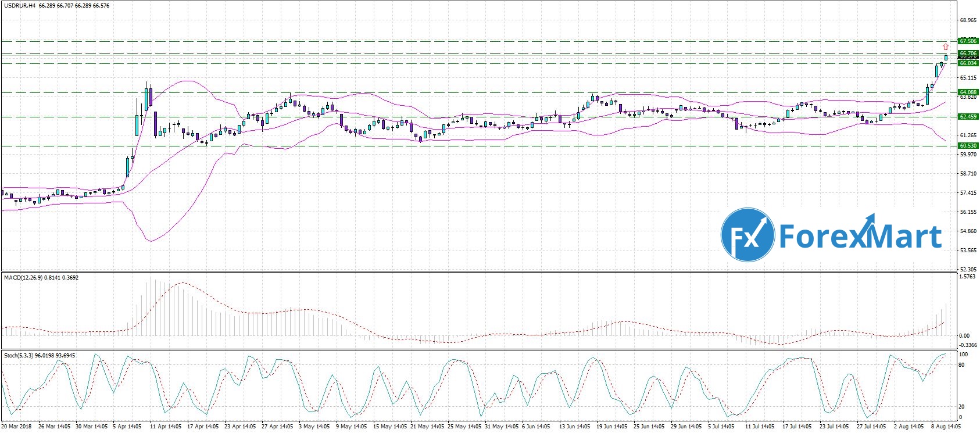Click 1.5763 on the MACD scale
This screenshot has width=980, height=433.
coord(968,277)
